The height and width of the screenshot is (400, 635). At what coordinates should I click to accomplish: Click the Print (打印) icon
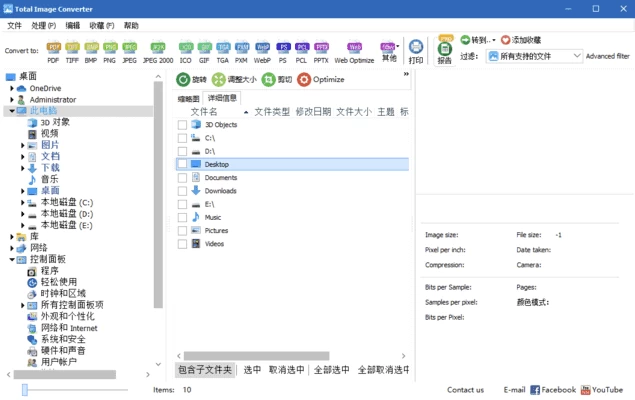416,50
